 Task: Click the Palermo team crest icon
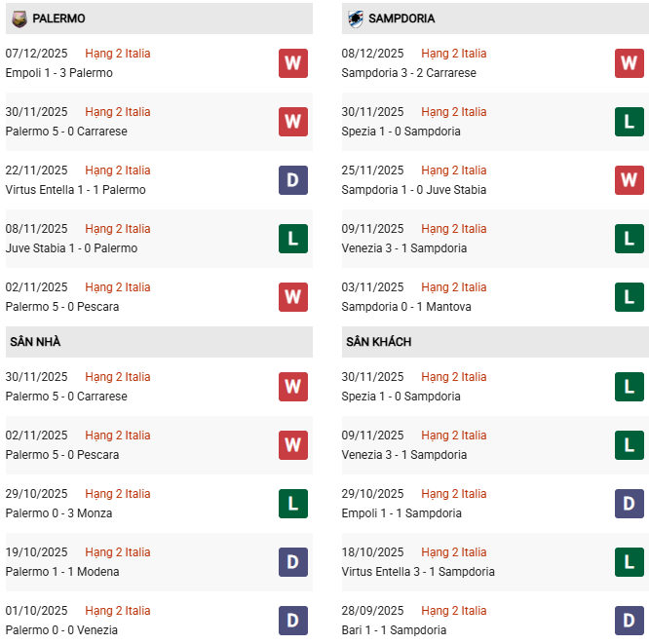(x=19, y=19)
